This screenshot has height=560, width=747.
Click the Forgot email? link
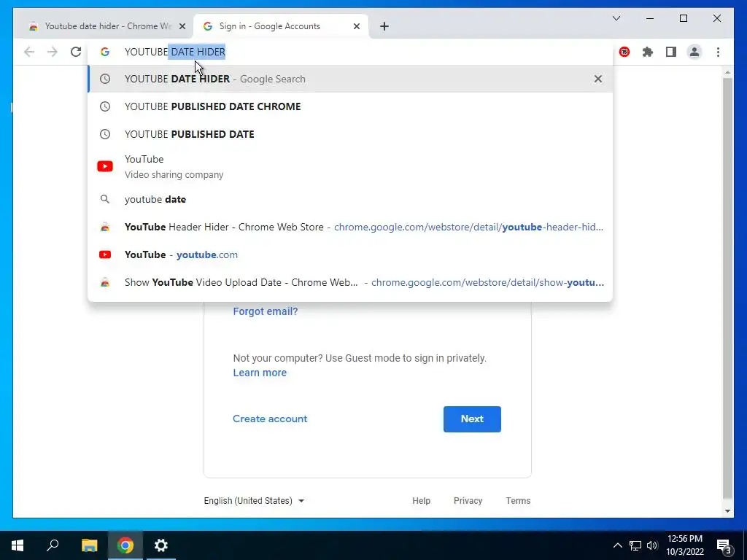[x=266, y=311]
